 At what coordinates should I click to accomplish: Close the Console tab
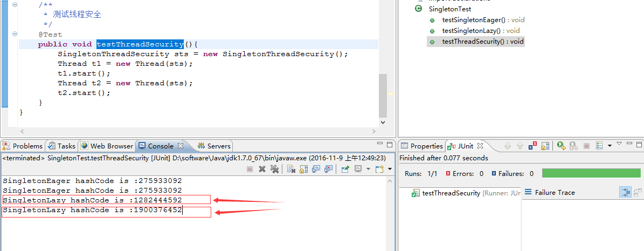pyautogui.click(x=181, y=146)
